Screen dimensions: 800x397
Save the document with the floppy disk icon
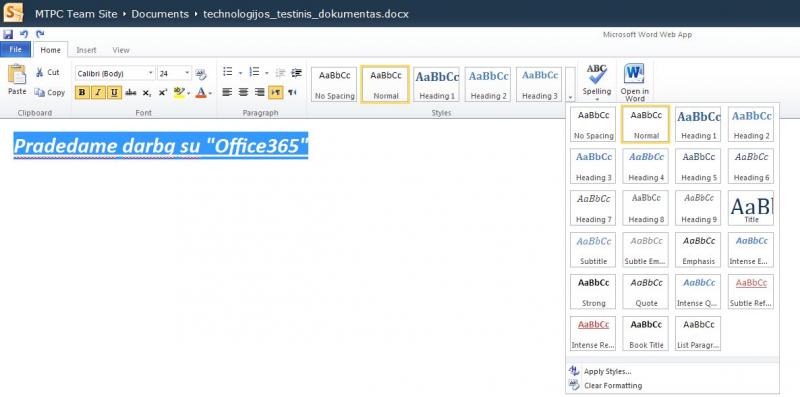click(8, 34)
